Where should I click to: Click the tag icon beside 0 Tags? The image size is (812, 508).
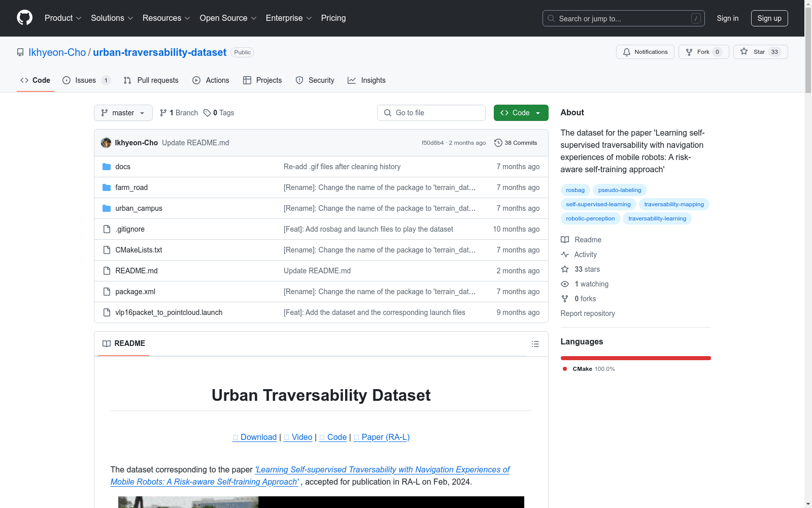[x=207, y=113]
